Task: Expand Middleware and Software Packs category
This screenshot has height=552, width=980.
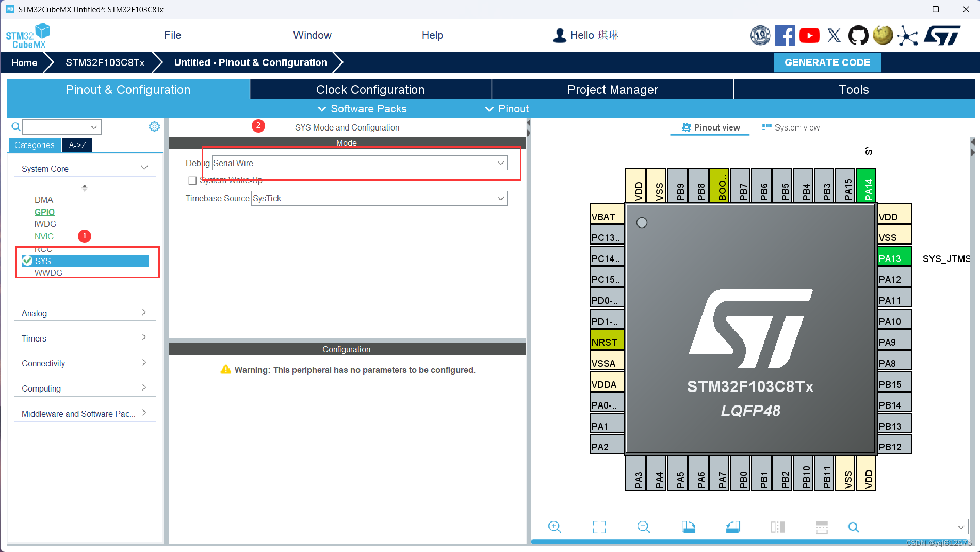Action: pyautogui.click(x=85, y=414)
